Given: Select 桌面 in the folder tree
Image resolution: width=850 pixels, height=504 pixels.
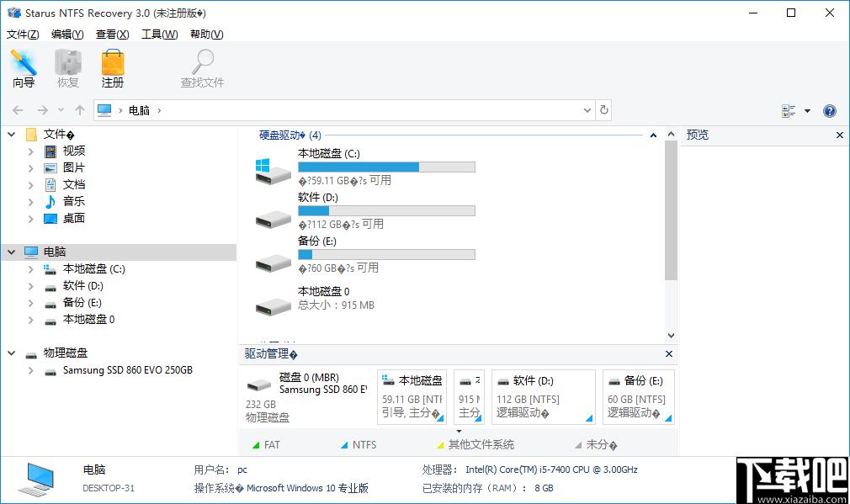Looking at the screenshot, I should click(x=74, y=218).
